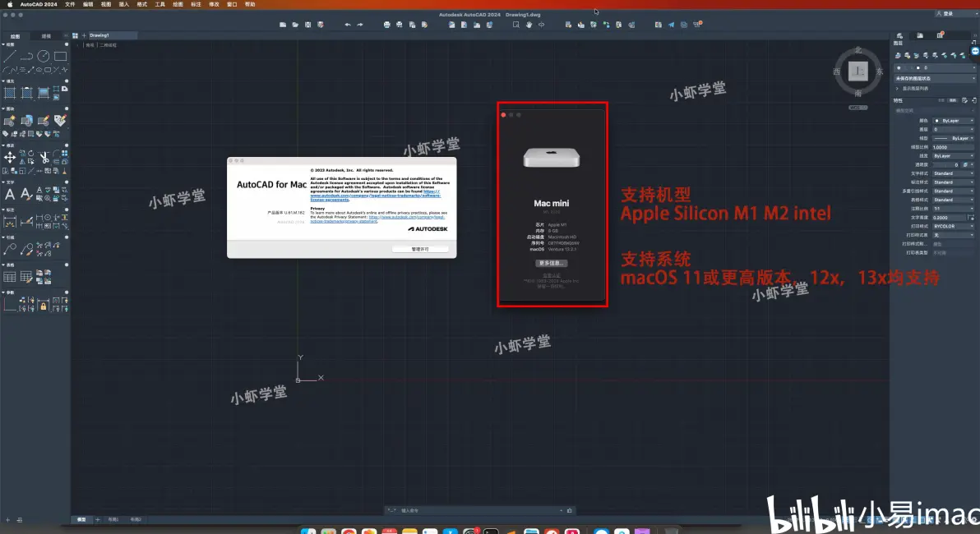Click the 管理许可 button in the About dialog

coord(420,249)
